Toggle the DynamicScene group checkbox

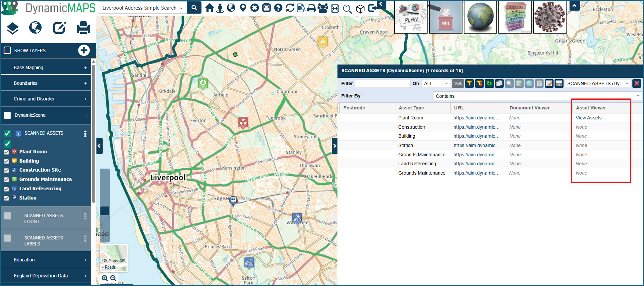tap(7, 115)
